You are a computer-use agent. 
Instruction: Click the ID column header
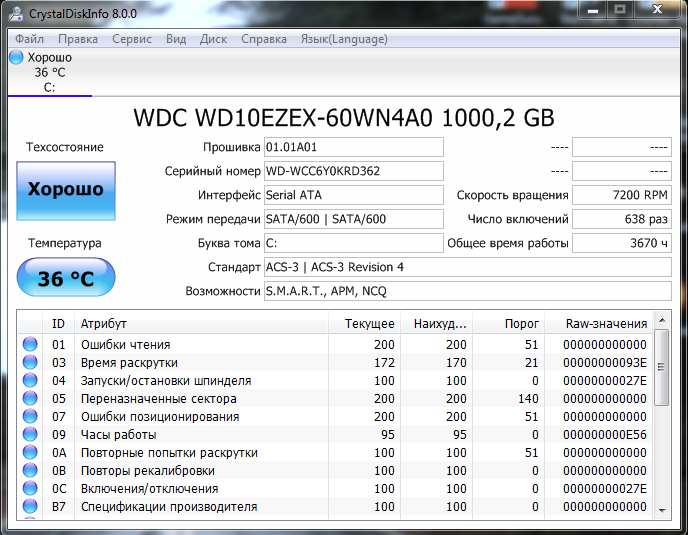pyautogui.click(x=58, y=323)
